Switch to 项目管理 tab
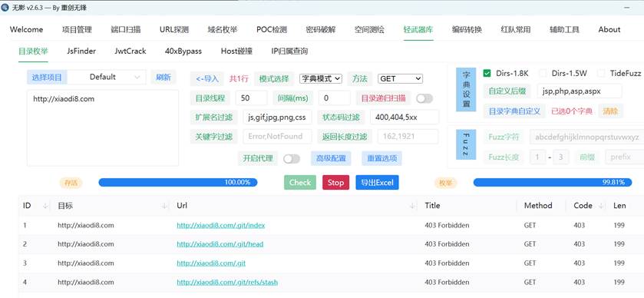The width and height of the screenshot is (644, 298). 77,30
